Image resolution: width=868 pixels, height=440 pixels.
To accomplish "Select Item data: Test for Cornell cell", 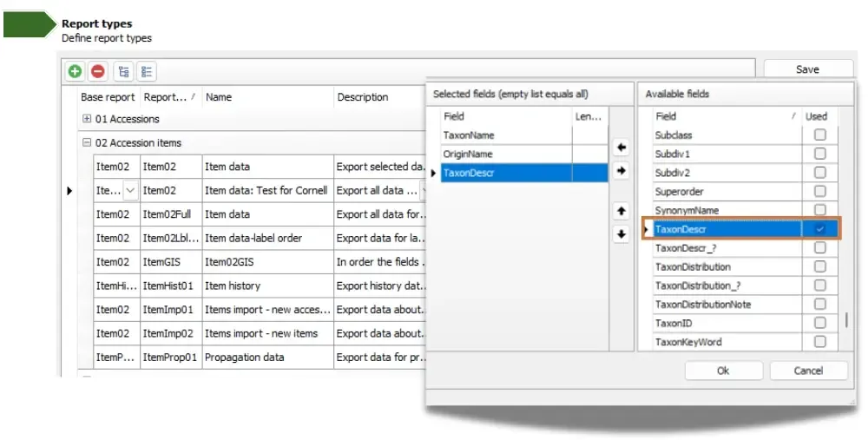I will 268,190.
